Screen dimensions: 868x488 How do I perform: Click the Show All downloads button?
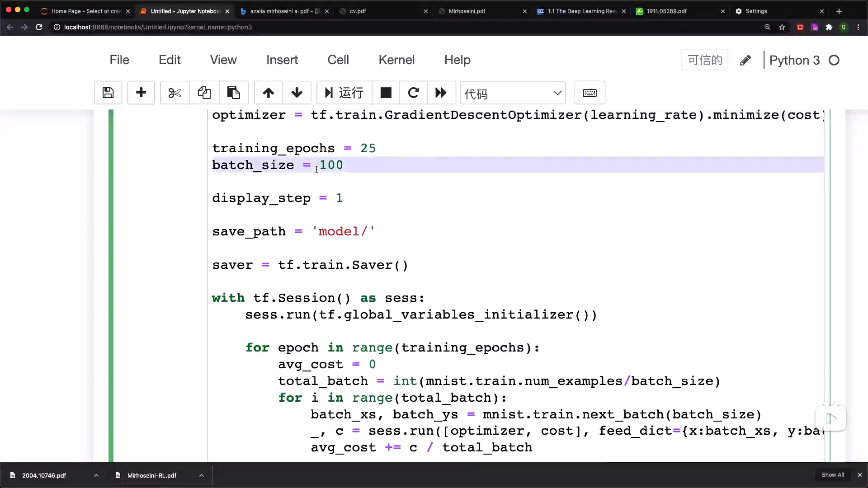click(833, 475)
